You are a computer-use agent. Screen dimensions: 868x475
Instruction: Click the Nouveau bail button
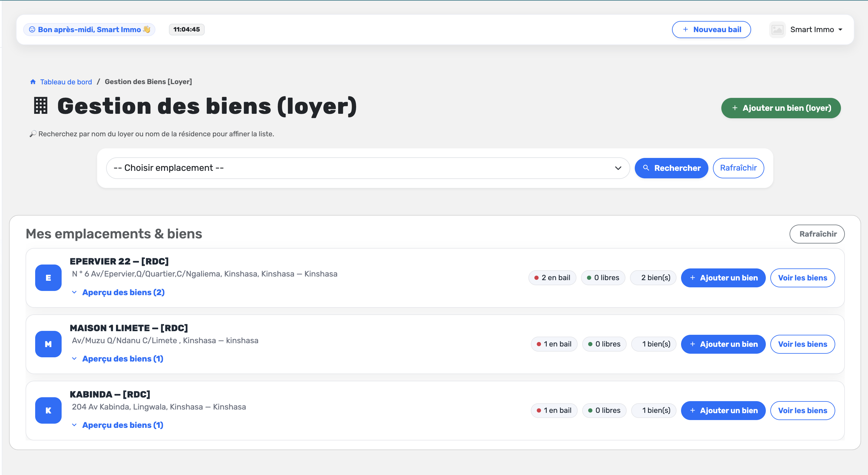point(711,29)
